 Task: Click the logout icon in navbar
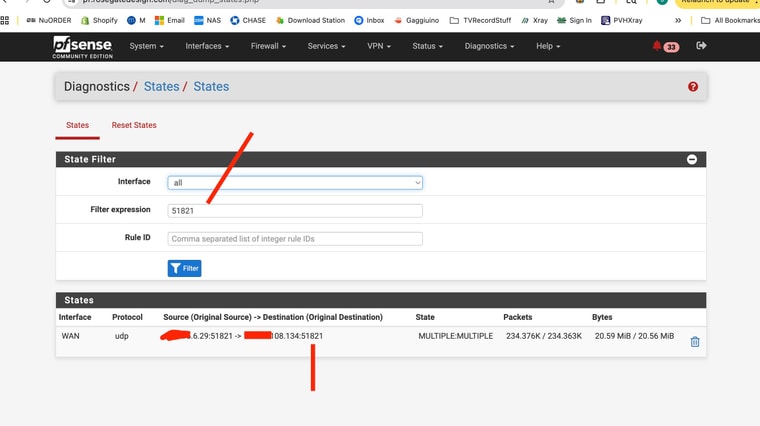pyautogui.click(x=701, y=46)
